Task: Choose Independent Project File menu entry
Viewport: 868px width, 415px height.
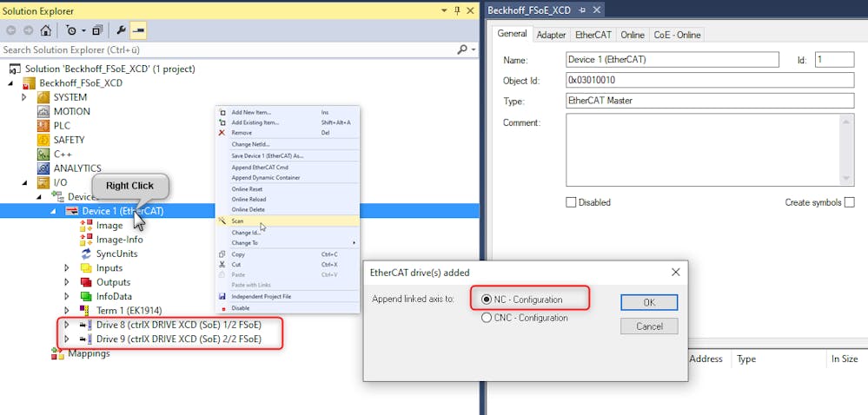Action: point(288,297)
